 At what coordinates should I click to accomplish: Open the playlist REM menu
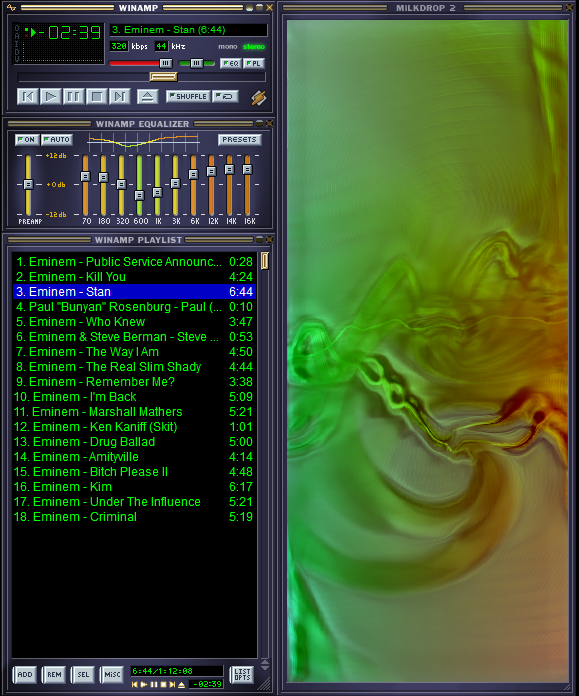click(x=54, y=675)
